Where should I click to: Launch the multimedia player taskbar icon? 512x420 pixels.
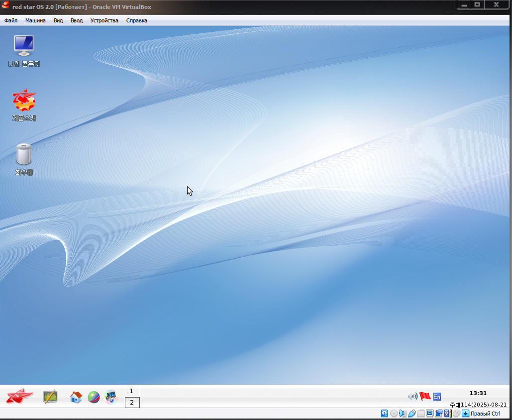click(110, 397)
